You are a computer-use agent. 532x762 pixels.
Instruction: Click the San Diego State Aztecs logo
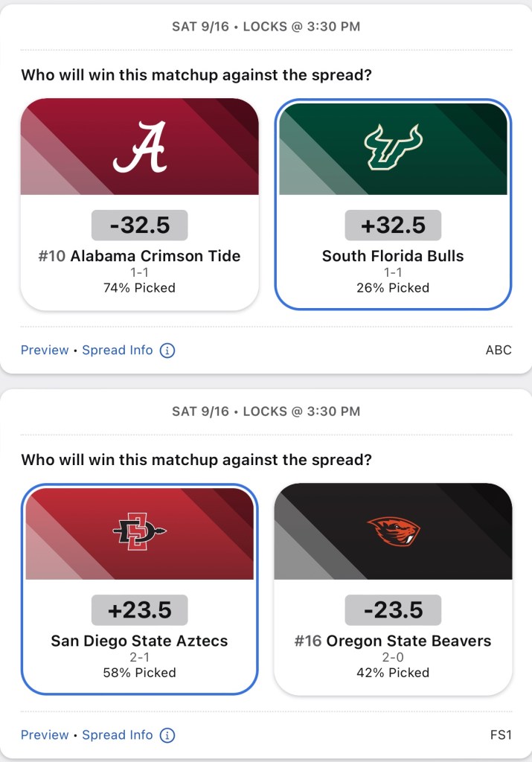click(140, 532)
